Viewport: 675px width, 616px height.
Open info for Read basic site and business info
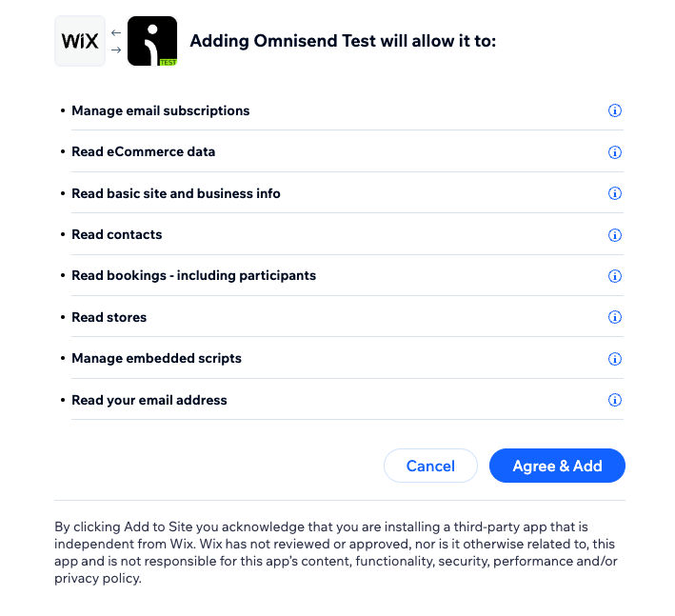click(614, 193)
